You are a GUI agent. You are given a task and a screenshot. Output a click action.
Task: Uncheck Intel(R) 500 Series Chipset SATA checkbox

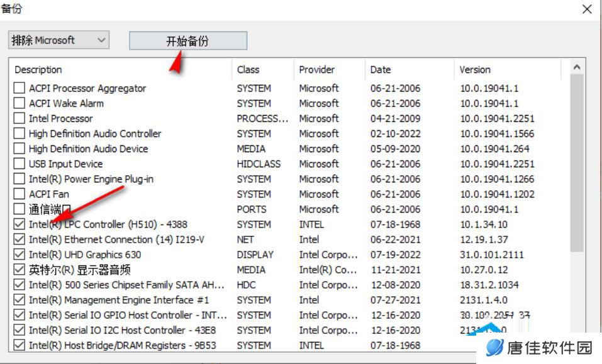click(20, 285)
